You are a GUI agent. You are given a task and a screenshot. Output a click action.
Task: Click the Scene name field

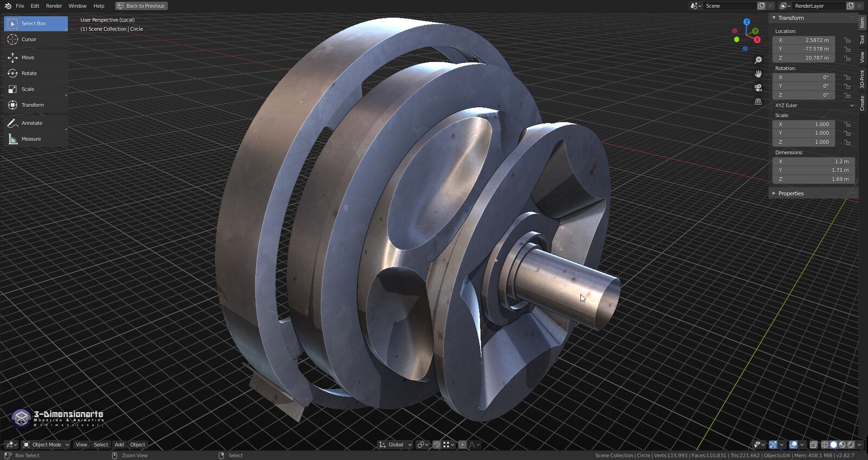coord(729,5)
